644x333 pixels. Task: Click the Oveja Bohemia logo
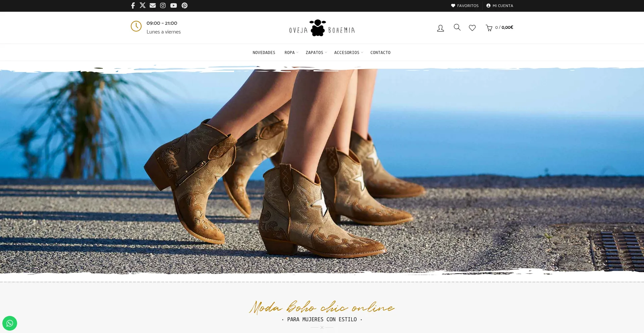coord(322,28)
